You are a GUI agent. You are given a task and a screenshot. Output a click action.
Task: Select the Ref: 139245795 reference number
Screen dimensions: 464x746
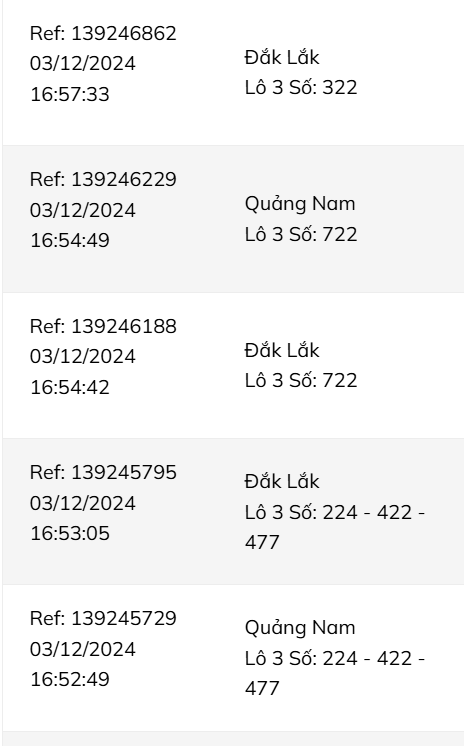pos(103,472)
